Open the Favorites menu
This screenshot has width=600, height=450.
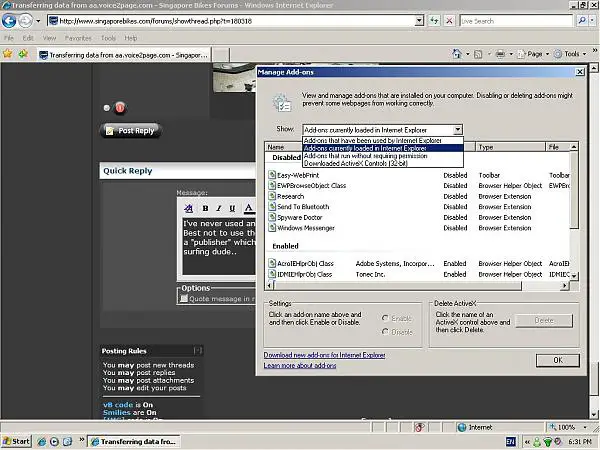(78, 38)
